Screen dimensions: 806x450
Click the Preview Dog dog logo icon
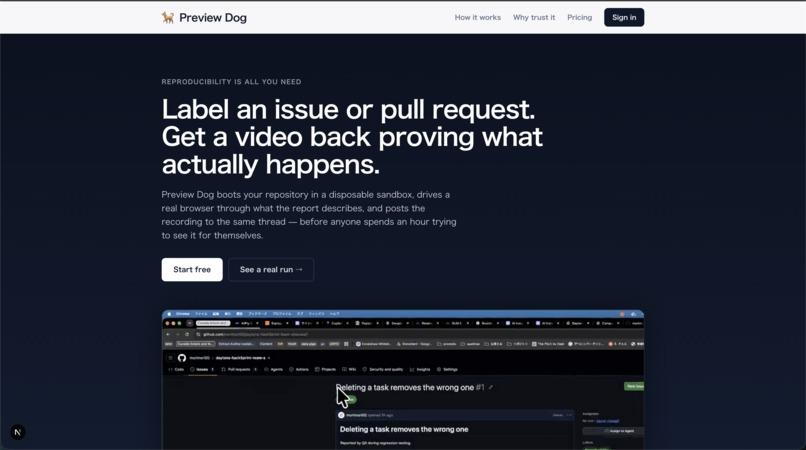pyautogui.click(x=168, y=17)
